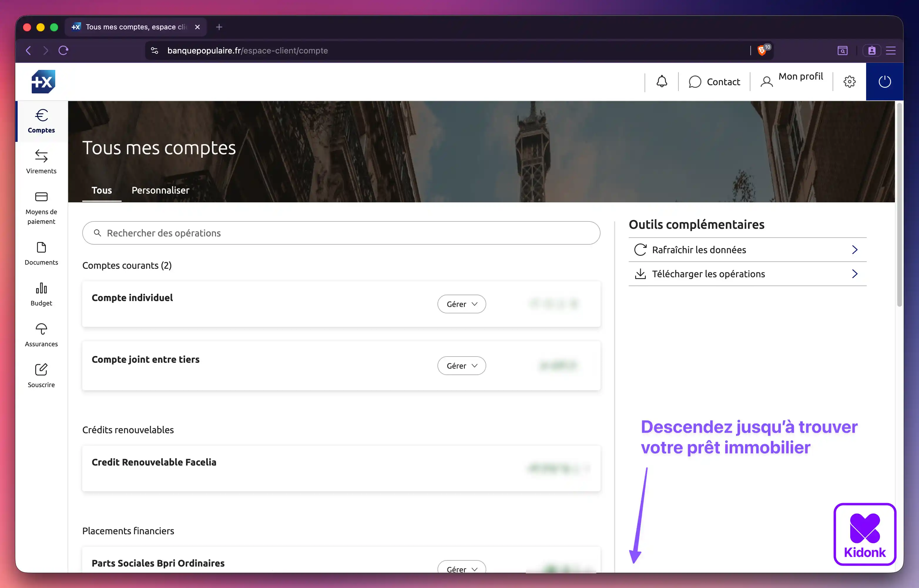The width and height of the screenshot is (919, 588).
Task: Open Documents in the sidebar
Action: tap(41, 254)
